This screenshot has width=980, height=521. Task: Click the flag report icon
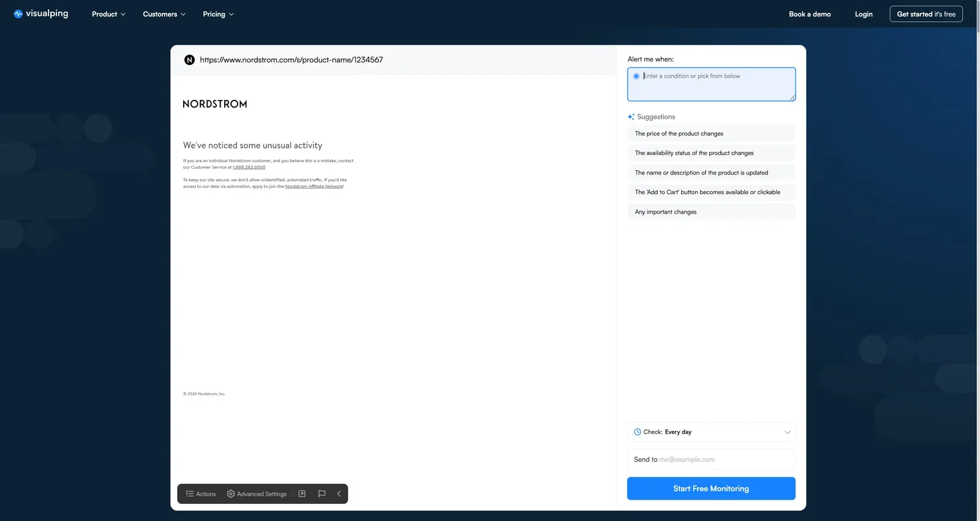[x=322, y=494]
